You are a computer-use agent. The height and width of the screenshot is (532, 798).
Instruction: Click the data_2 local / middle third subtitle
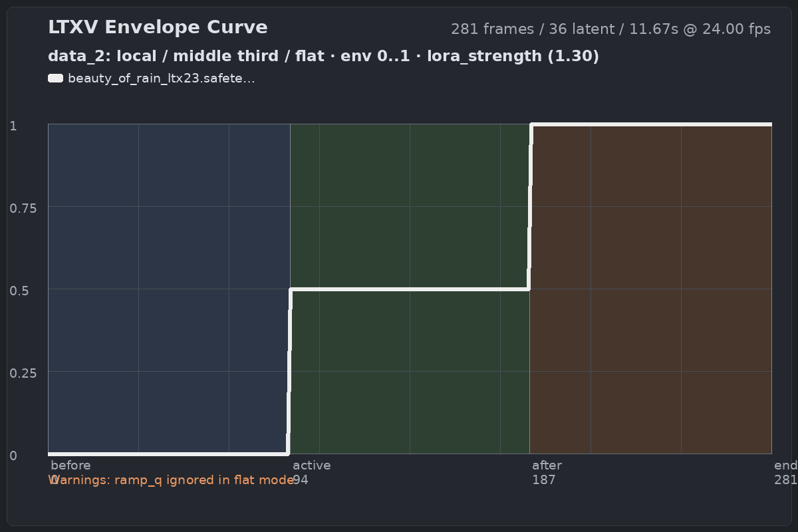point(323,56)
